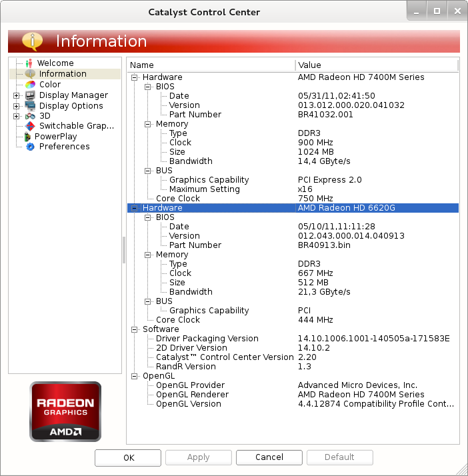468x476 pixels.
Task: Select the Information item in sidebar
Action: pyautogui.click(x=62, y=74)
